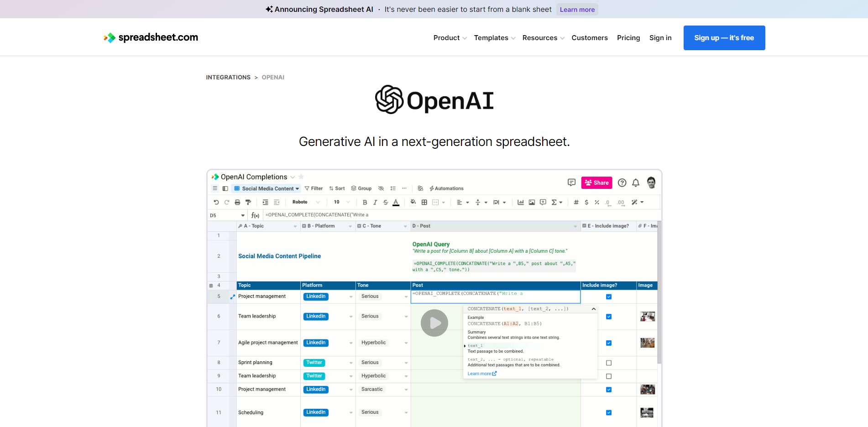Play the demo video
868x427 pixels.
pyautogui.click(x=434, y=323)
